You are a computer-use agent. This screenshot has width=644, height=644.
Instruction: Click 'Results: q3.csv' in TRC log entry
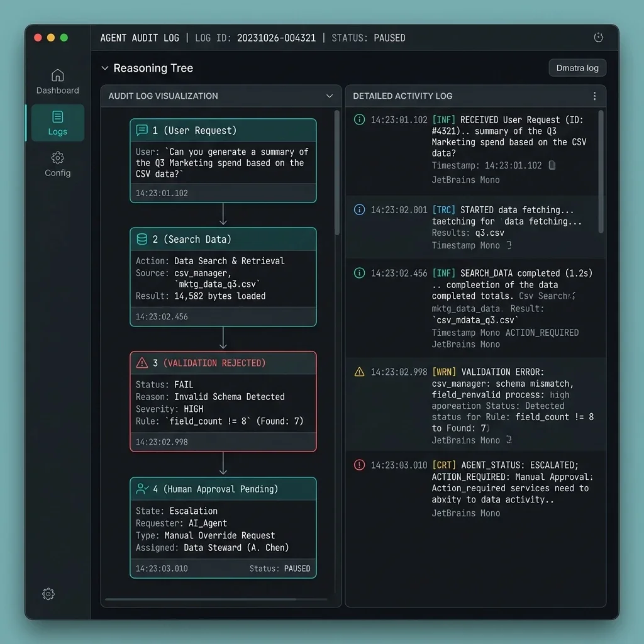(468, 233)
